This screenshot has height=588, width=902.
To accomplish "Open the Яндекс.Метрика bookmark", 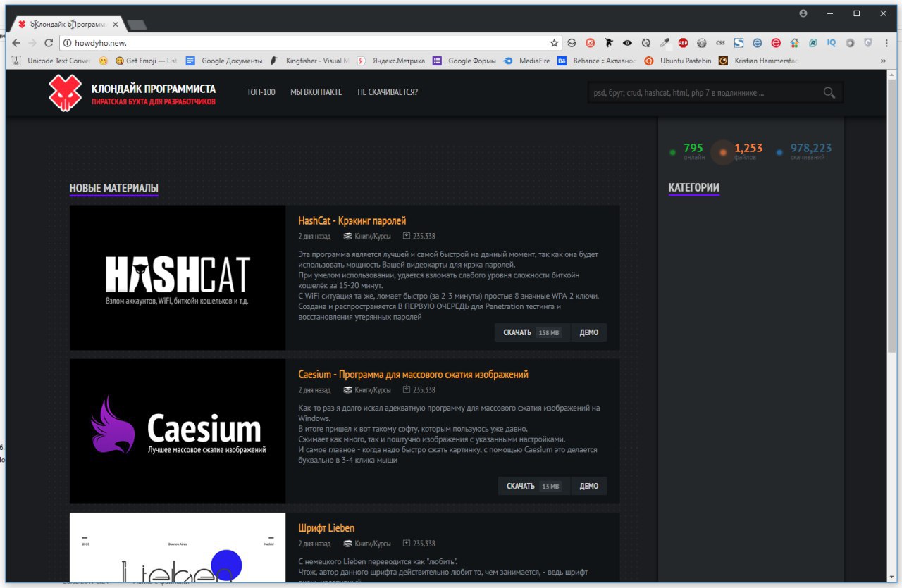I will coord(391,61).
